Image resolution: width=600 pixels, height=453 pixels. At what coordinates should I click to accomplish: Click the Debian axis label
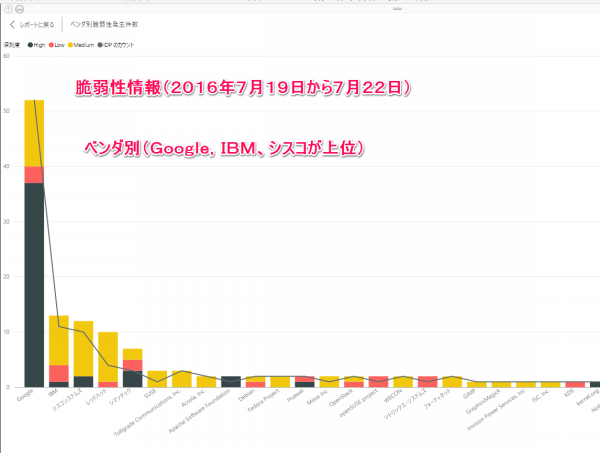point(246,396)
